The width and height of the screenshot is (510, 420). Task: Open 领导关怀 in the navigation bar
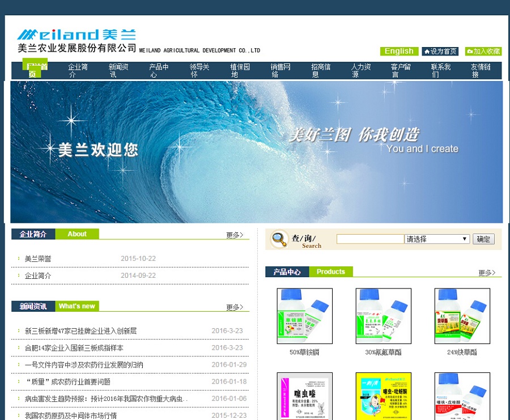click(x=199, y=71)
